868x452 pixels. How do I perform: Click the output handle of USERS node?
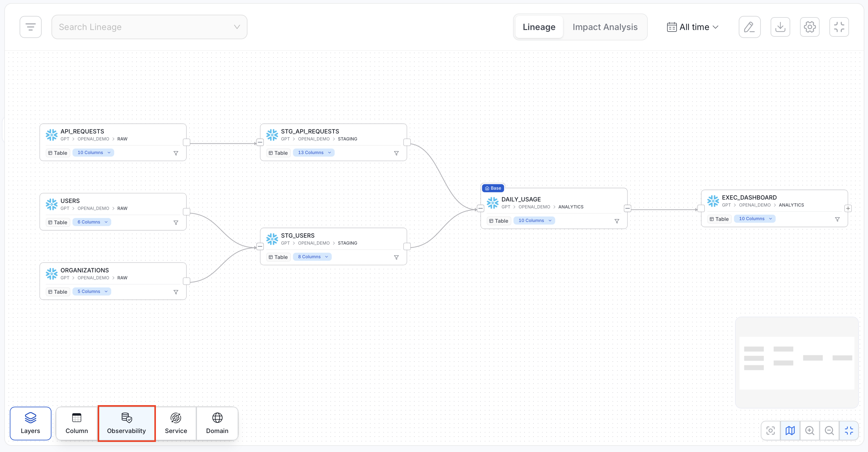(186, 212)
